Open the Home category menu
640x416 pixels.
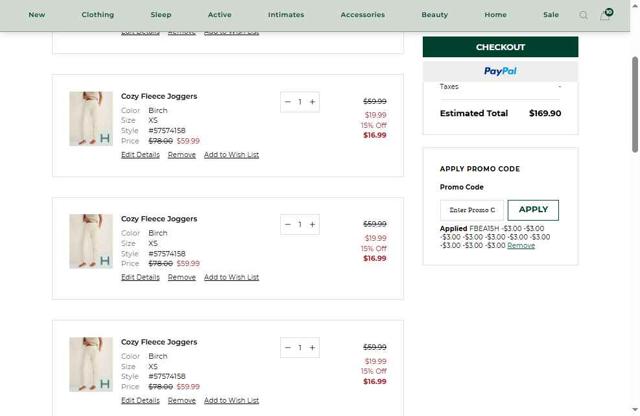[x=496, y=15]
